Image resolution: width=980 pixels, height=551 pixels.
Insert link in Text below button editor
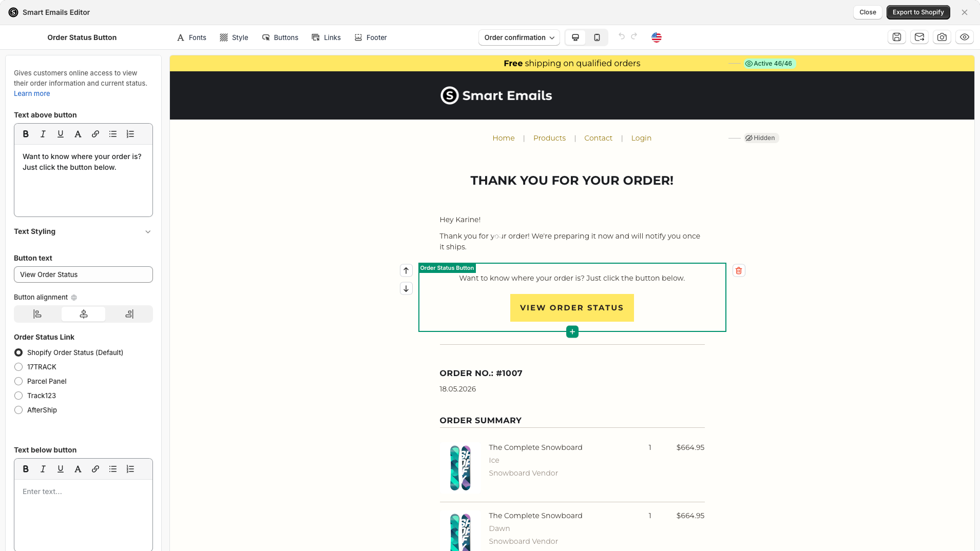tap(95, 469)
